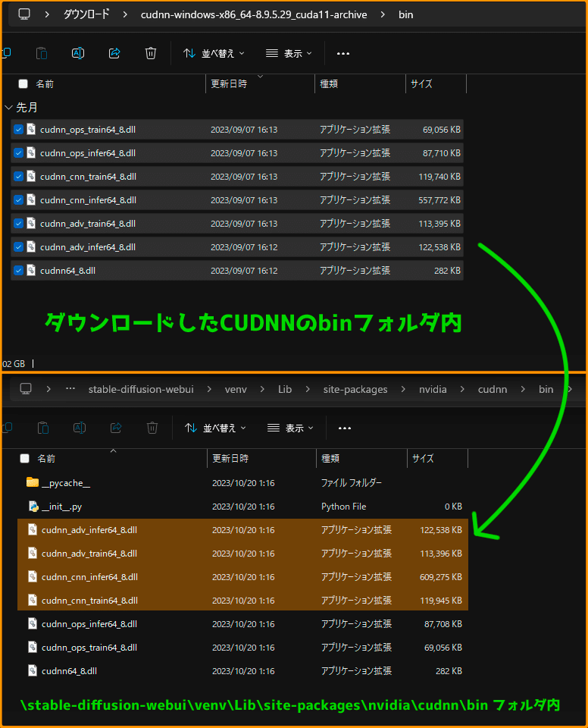This screenshot has height=728, width=588.
Task: Go to stable-diffusion-webui in the lower address bar
Action: click(x=141, y=389)
